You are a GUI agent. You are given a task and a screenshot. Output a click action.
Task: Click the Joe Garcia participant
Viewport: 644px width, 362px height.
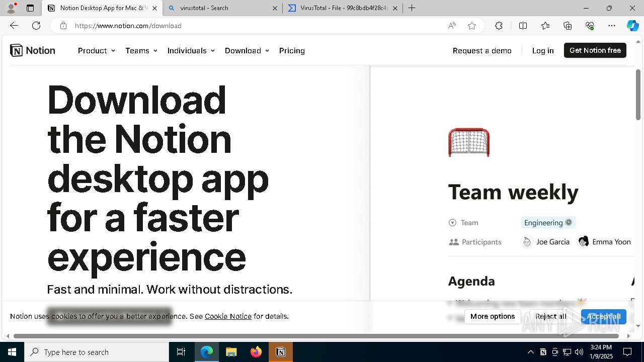[546, 242]
